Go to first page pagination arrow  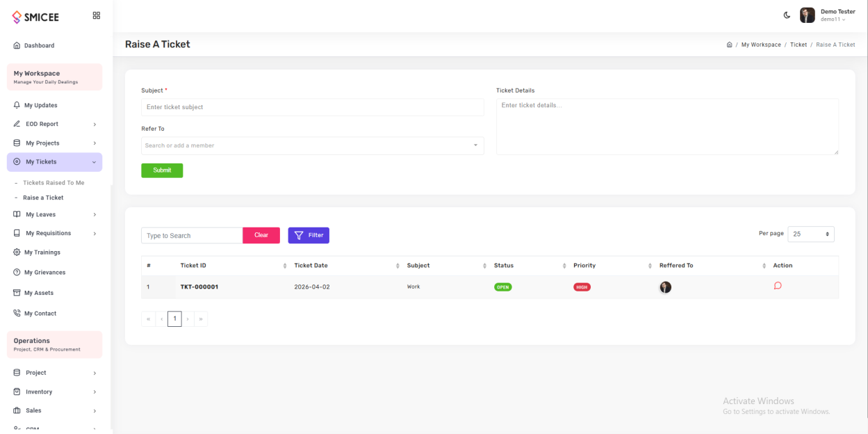tap(148, 319)
